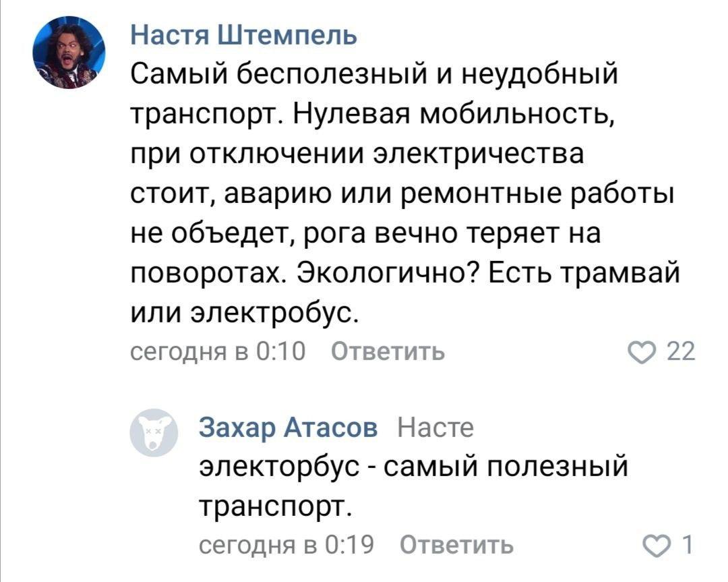Click the phrase 'Нулевая мобильность' in comment
This screenshot has height=582, width=728.
(x=453, y=114)
